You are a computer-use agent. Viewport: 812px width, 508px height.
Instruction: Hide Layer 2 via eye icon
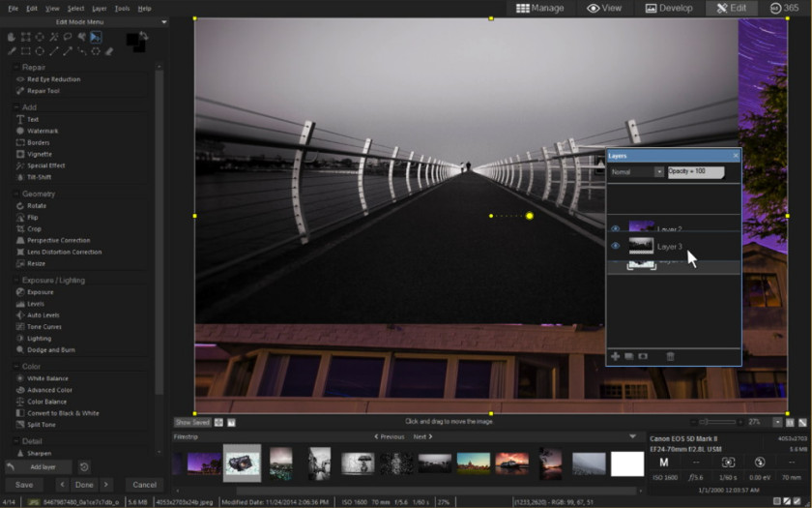[x=615, y=228]
